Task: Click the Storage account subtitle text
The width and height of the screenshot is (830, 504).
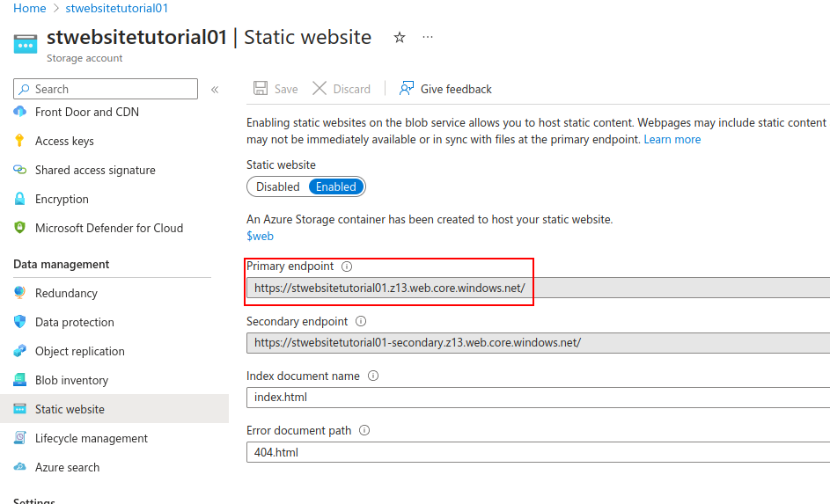Action: tap(84, 58)
